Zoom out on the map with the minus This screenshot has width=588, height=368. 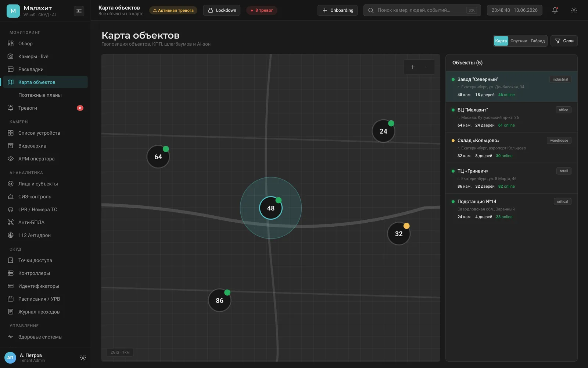[426, 67]
